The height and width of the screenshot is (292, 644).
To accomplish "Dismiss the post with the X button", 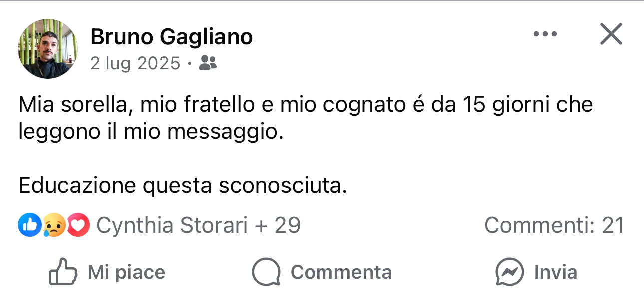I will click(610, 34).
